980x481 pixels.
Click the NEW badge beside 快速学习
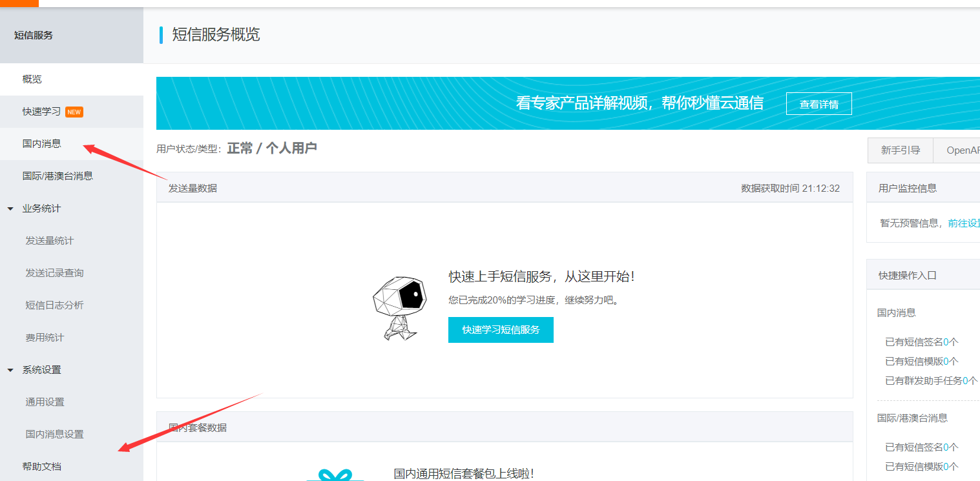(74, 112)
